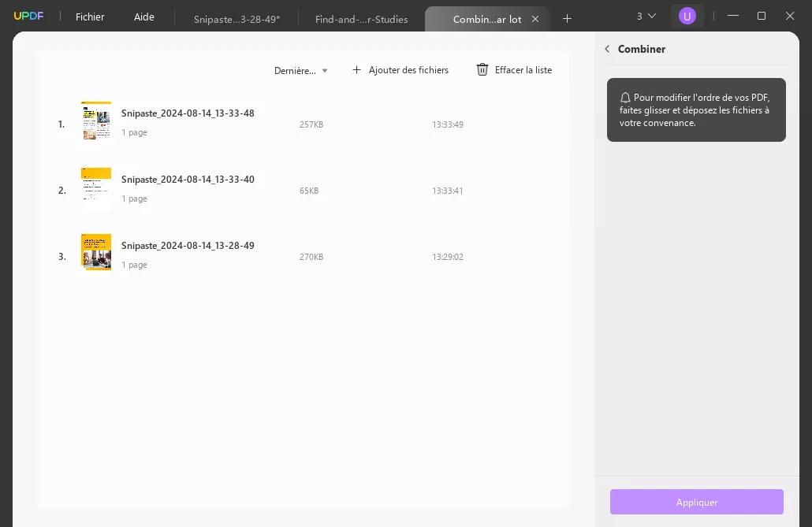This screenshot has width=812, height=527.
Task: Switch to the Snipaste...3-28-49 tab
Action: pos(237,20)
